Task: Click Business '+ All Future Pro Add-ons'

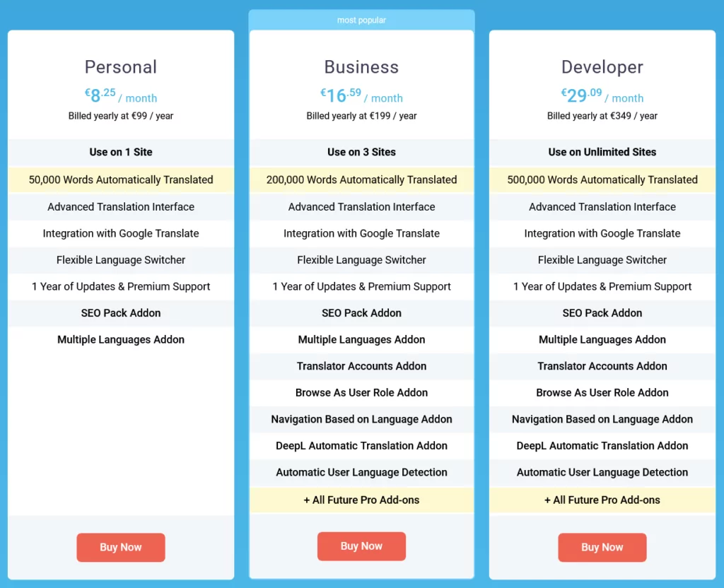Action: click(361, 500)
